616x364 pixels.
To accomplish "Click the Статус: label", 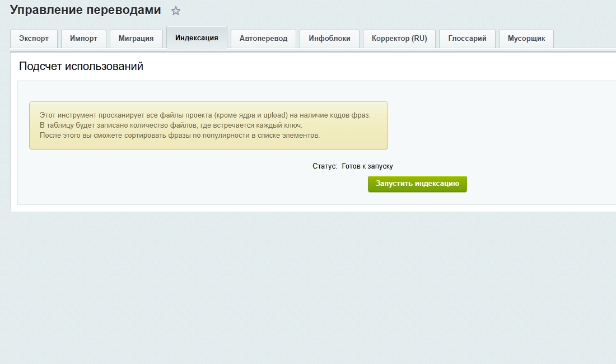I will click(325, 166).
